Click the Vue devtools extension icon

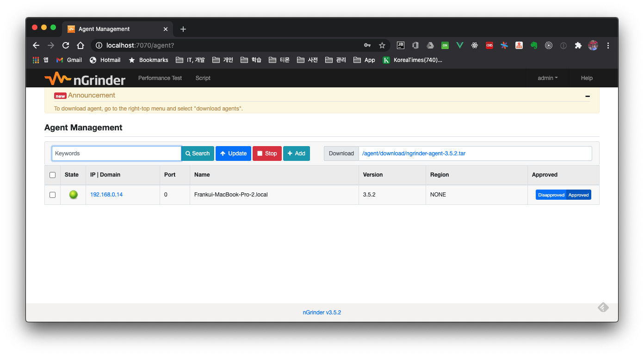tap(459, 45)
